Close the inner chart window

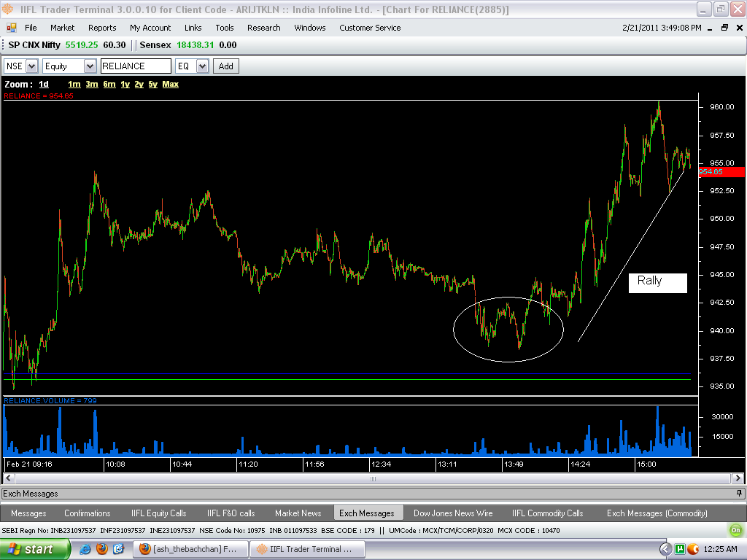740,28
